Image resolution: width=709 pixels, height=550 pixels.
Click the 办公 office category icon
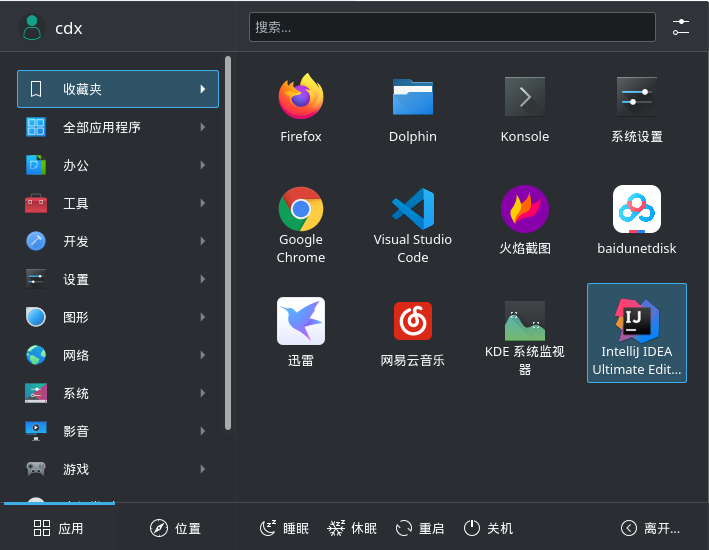(x=36, y=165)
